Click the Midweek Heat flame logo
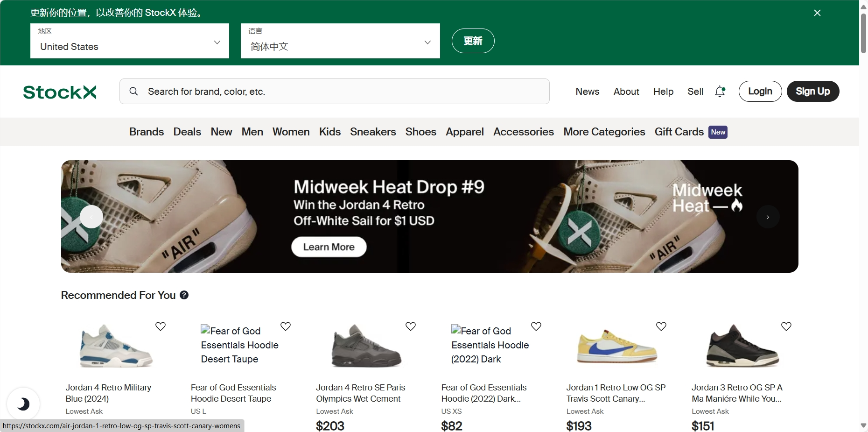Viewport: 868px width, 432px height. pos(707,198)
